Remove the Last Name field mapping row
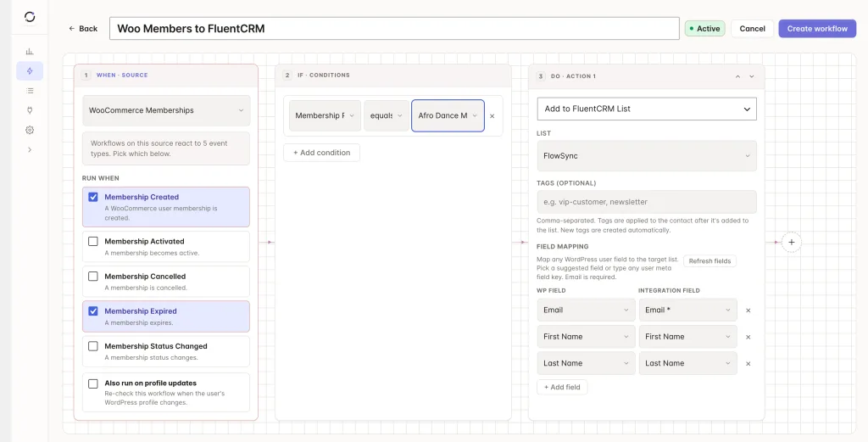868x442 pixels. [748, 363]
